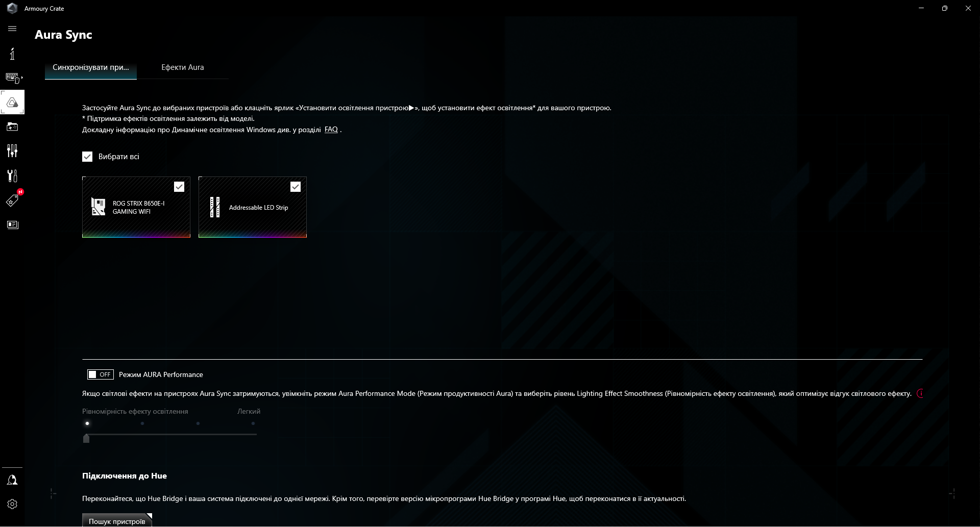The height and width of the screenshot is (527, 980).
Task: Open Armoury Crate settings gear
Action: click(12, 504)
